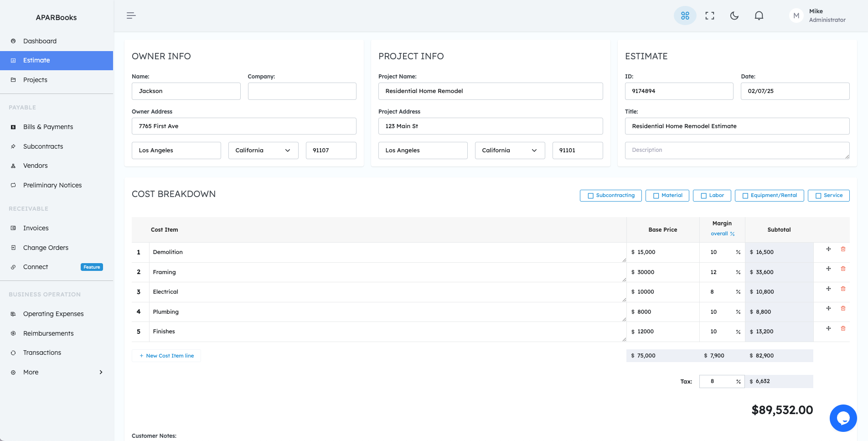Click the move handle icon for Demolition row
This screenshot has width=868, height=441.
coord(828,249)
